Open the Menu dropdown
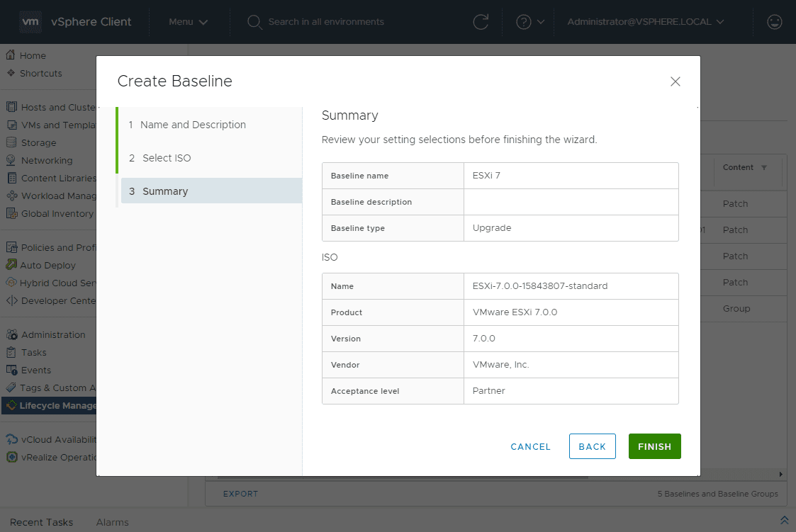The height and width of the screenshot is (532, 796). coord(189,22)
